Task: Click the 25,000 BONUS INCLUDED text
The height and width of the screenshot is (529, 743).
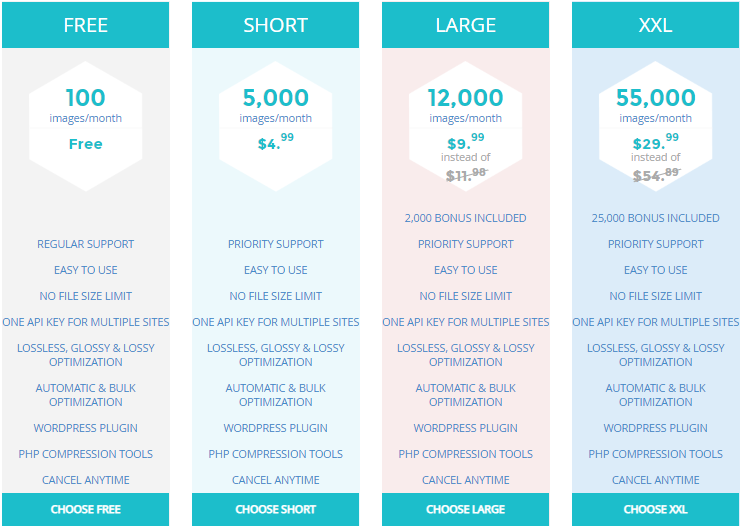Action: coord(655,218)
